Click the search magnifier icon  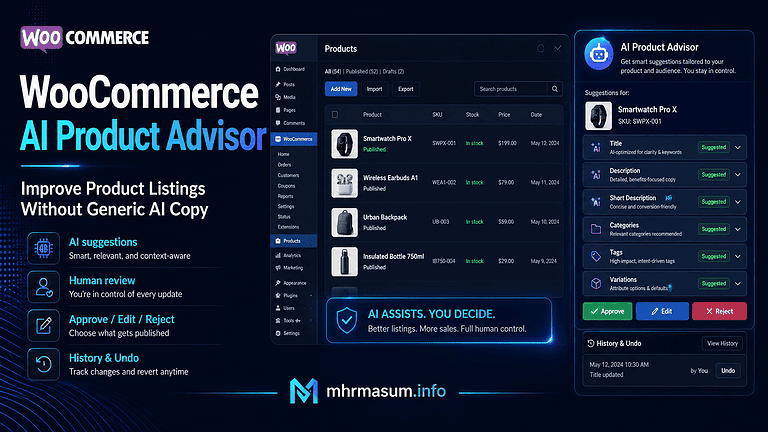click(555, 89)
